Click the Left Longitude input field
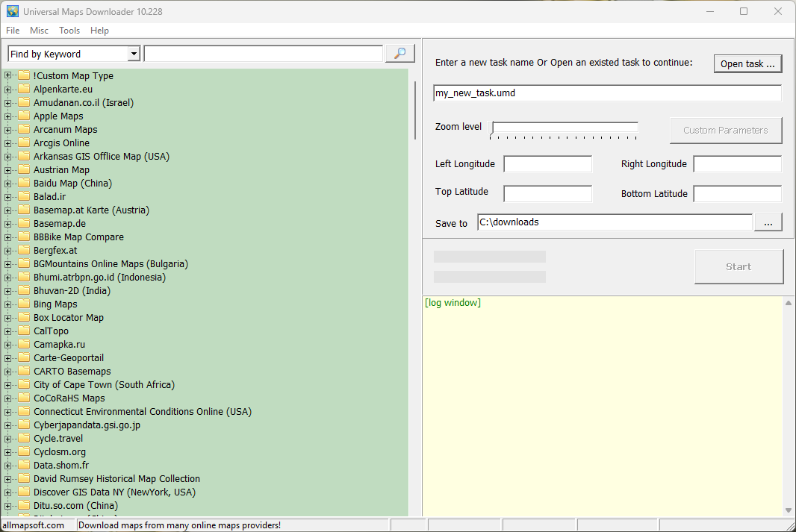 pos(548,164)
